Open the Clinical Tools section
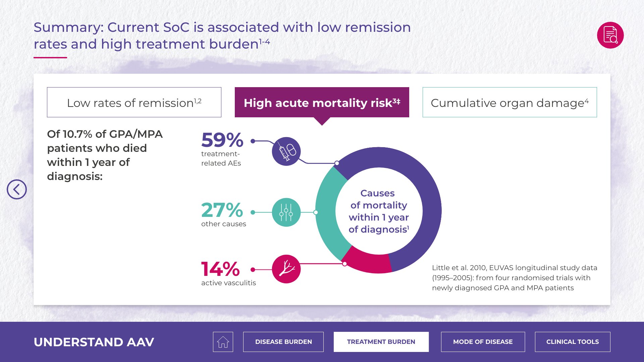The width and height of the screenshot is (644, 362). (572, 342)
